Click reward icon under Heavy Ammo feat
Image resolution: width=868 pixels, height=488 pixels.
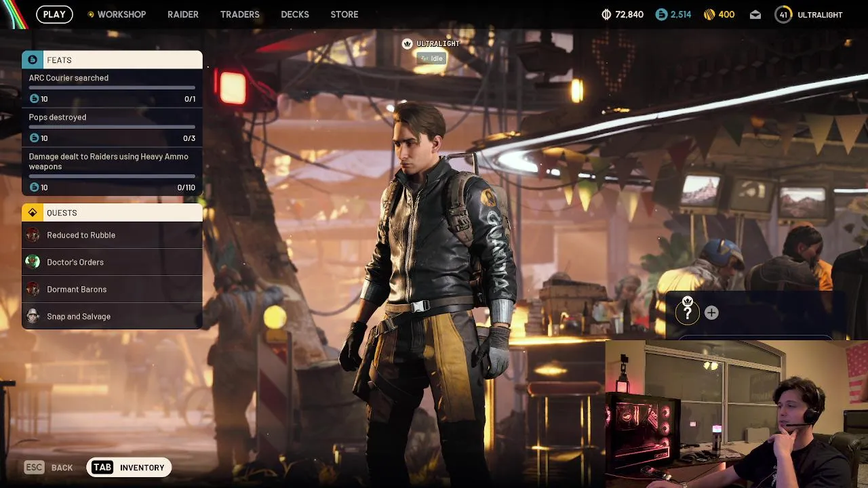pyautogui.click(x=34, y=188)
